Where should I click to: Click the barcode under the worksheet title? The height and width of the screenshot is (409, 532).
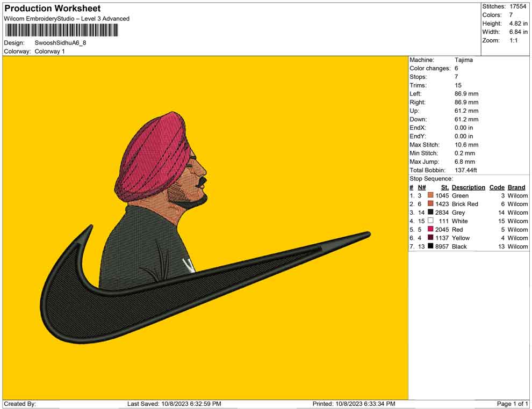pos(61,31)
